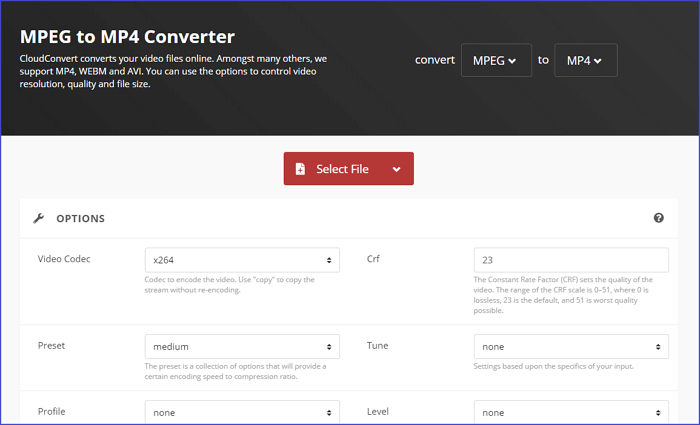Click the add-file icon on Select File
Image resolution: width=700 pixels, height=425 pixels.
pyautogui.click(x=301, y=170)
